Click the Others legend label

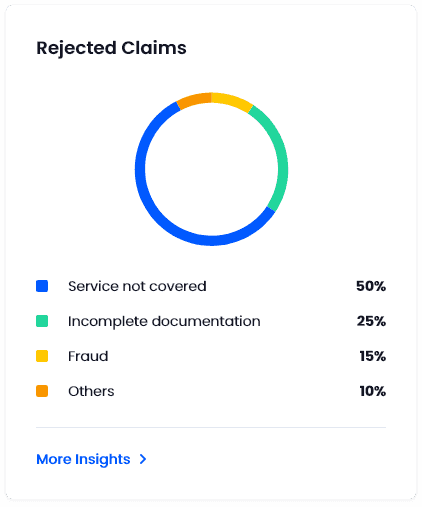pyautogui.click(x=91, y=391)
